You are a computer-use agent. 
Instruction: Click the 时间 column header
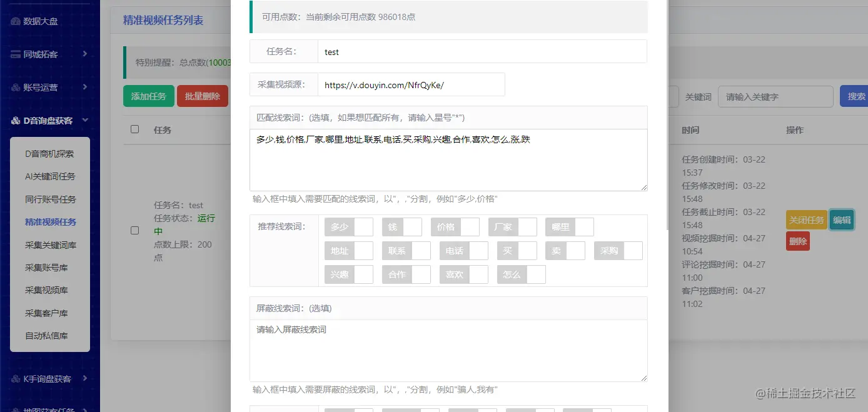(690, 130)
